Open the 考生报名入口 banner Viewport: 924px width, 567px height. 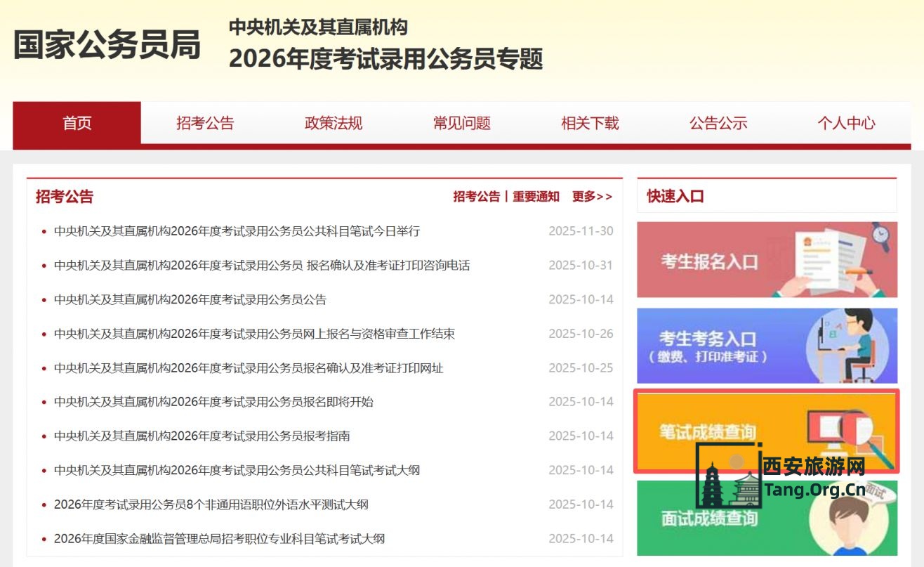coord(767,260)
